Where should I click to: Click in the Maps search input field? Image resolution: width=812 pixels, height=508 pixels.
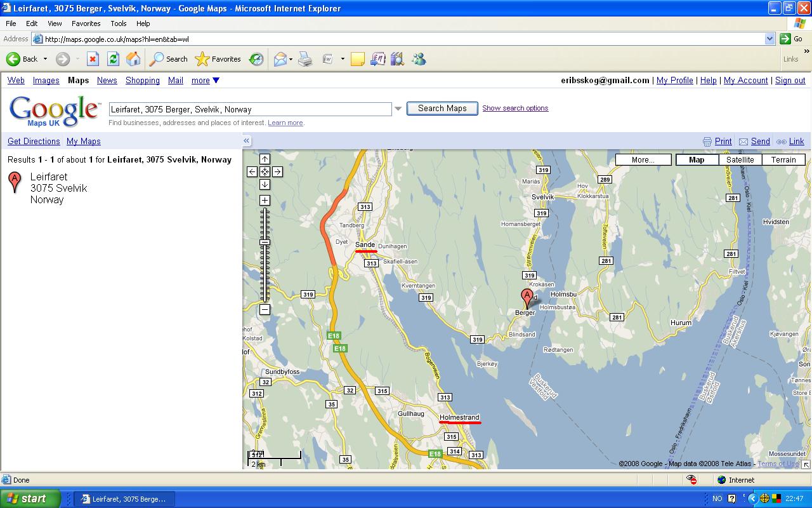[x=251, y=109]
